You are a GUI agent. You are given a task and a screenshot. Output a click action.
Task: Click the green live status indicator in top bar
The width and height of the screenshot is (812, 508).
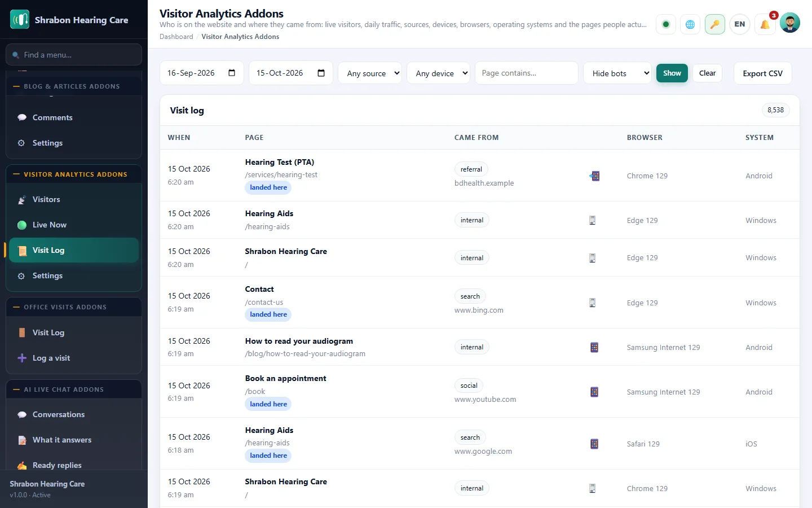(x=666, y=24)
